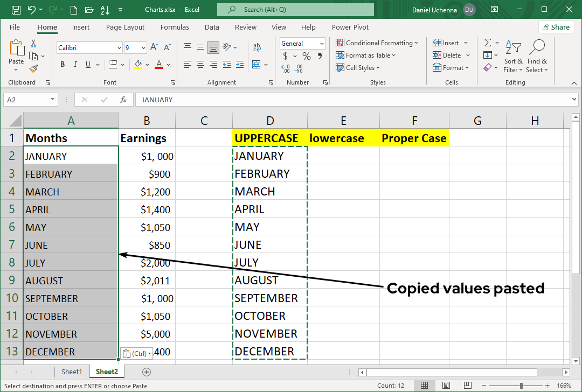Open Sort & Filter
This screenshot has width=582, height=392.
pyautogui.click(x=512, y=56)
